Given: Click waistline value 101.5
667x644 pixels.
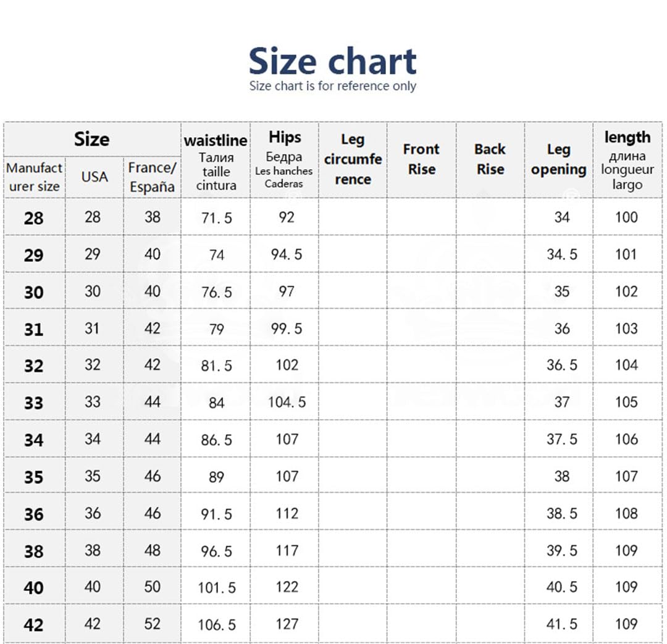Looking at the screenshot, I should (217, 588).
